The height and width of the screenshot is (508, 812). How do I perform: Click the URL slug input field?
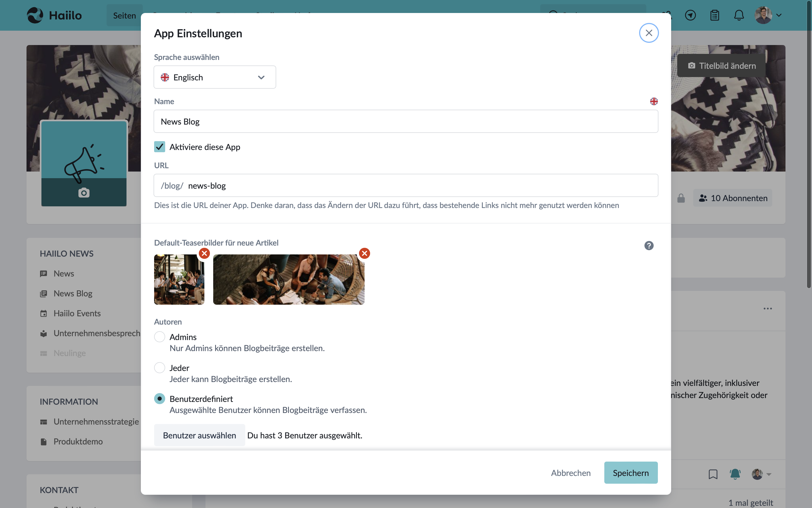406,185
